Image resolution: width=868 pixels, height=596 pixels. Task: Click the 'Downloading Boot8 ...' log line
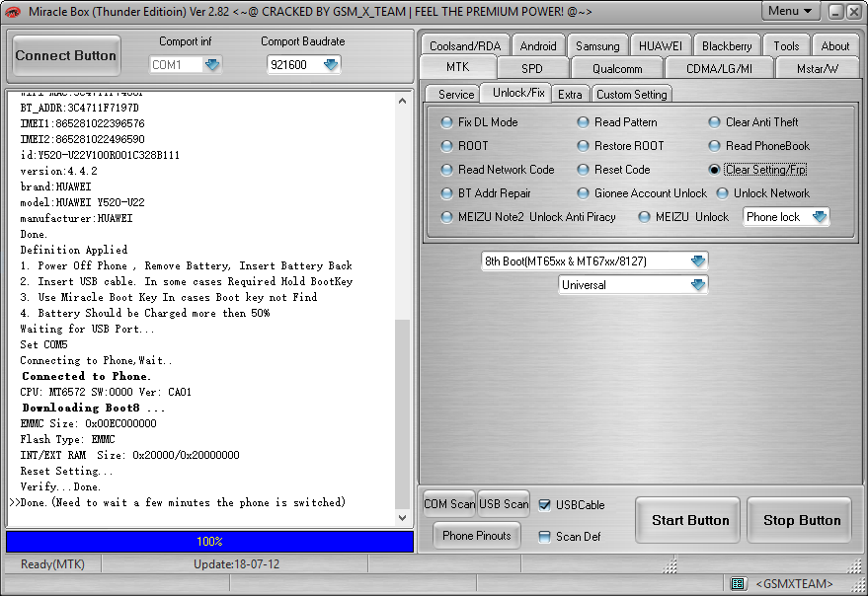(x=93, y=408)
